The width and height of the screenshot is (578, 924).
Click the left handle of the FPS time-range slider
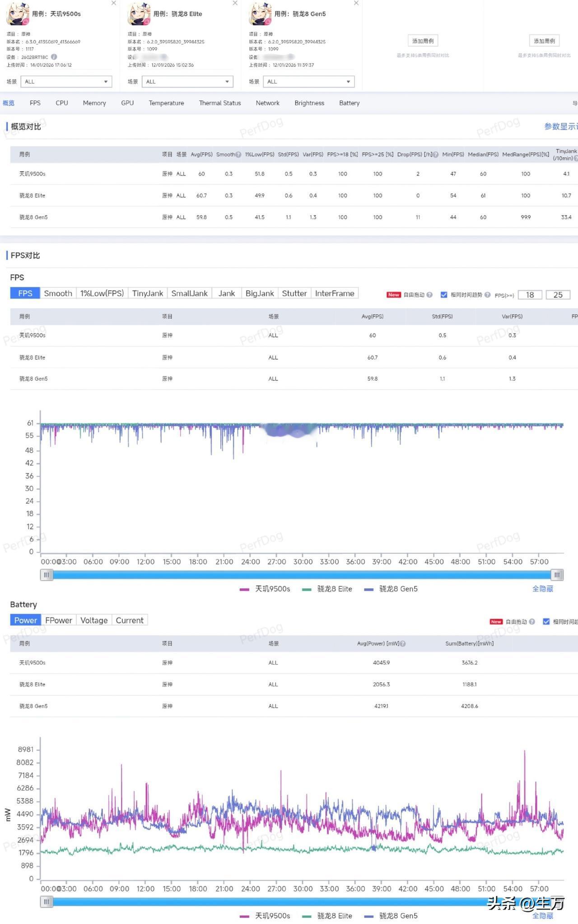point(47,575)
